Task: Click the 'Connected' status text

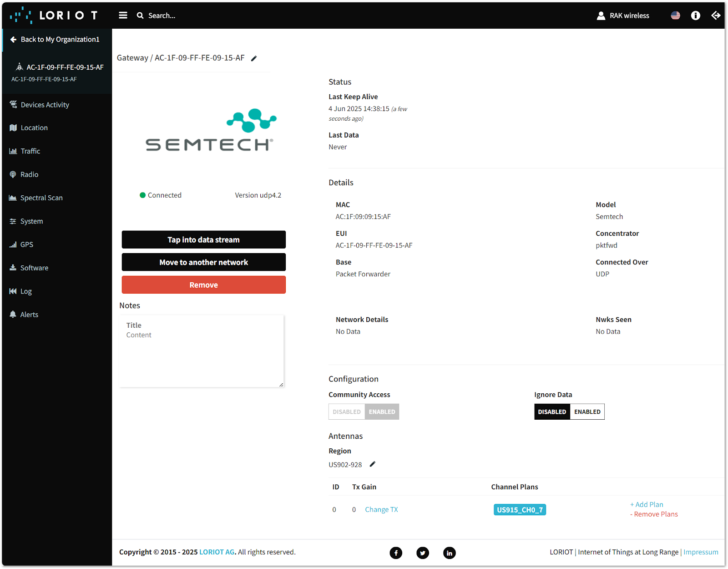Action: (x=164, y=195)
